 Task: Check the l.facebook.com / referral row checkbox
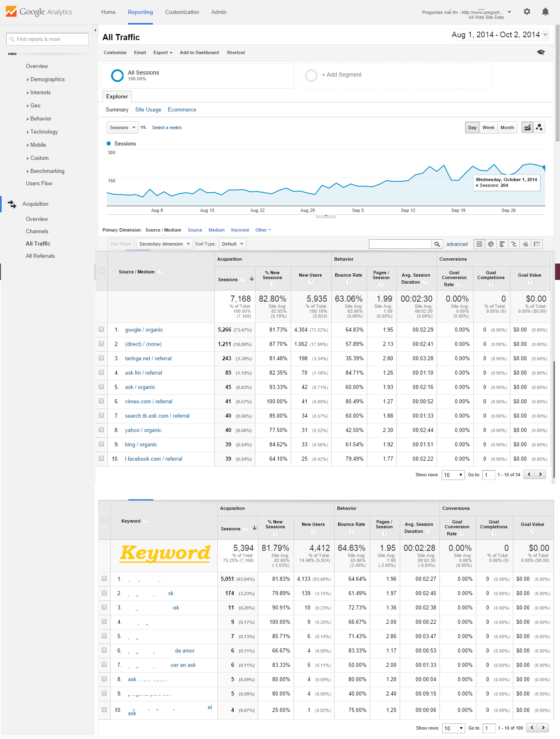(x=101, y=458)
